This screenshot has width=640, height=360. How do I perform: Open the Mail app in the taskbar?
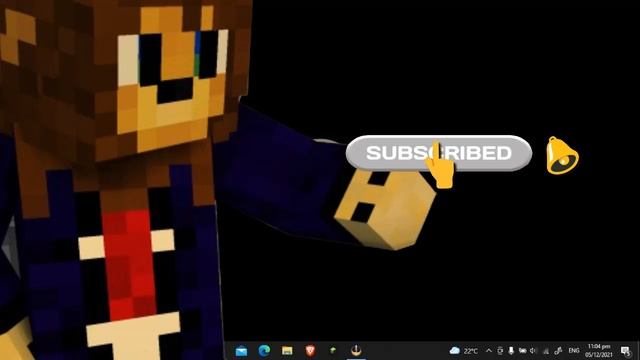pos(241,351)
